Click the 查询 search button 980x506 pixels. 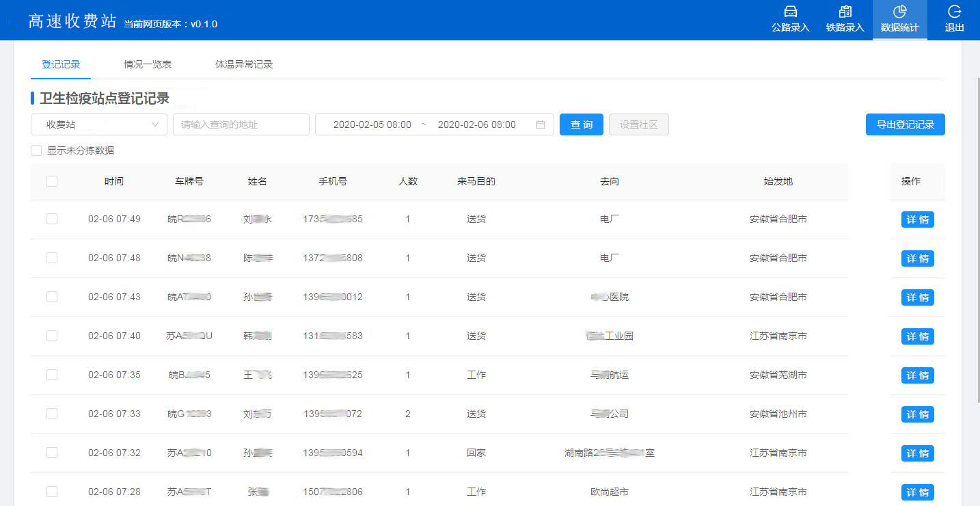click(581, 124)
